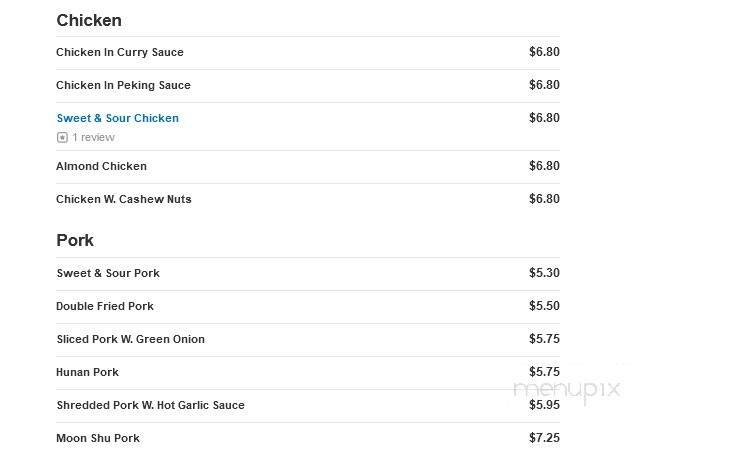Click the Hunan Pork entry
746x472 pixels.
coord(87,372)
